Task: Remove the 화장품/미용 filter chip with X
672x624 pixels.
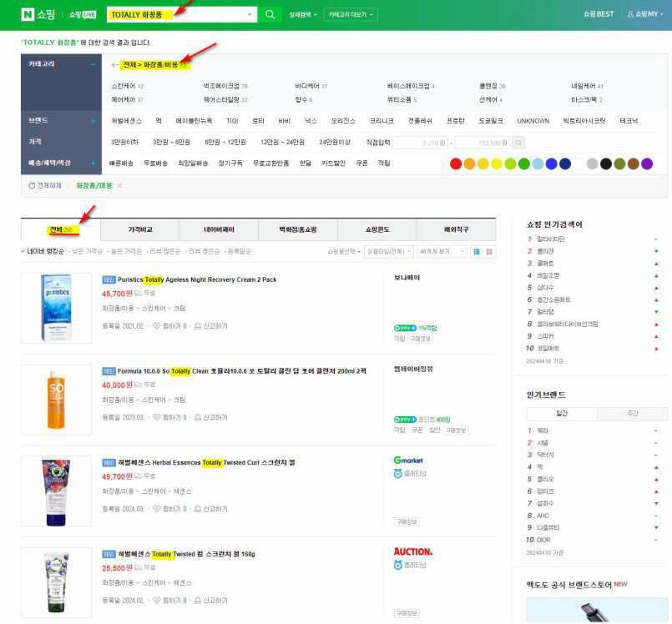Action: (x=119, y=185)
